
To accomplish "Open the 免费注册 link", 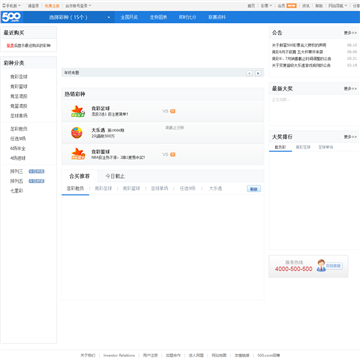I will (x=52, y=6).
